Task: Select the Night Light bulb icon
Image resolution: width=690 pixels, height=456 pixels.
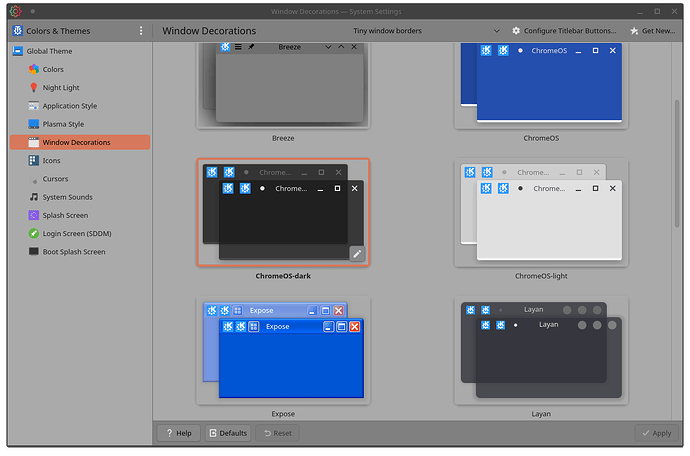Action: click(34, 88)
